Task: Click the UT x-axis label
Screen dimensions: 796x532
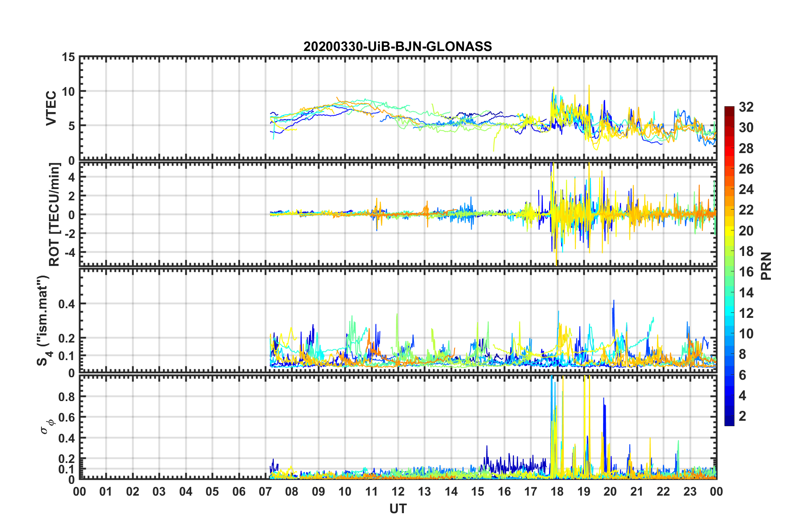Action: [398, 509]
